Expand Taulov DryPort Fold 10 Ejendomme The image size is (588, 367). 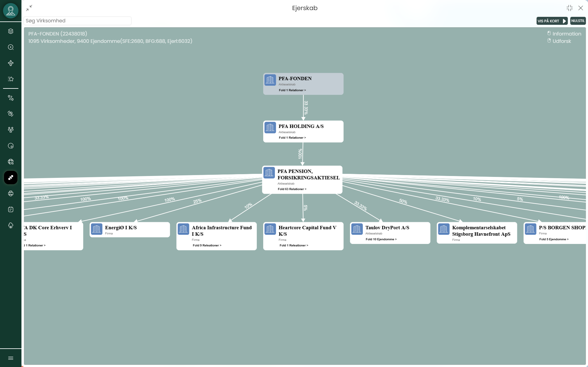coord(381,239)
